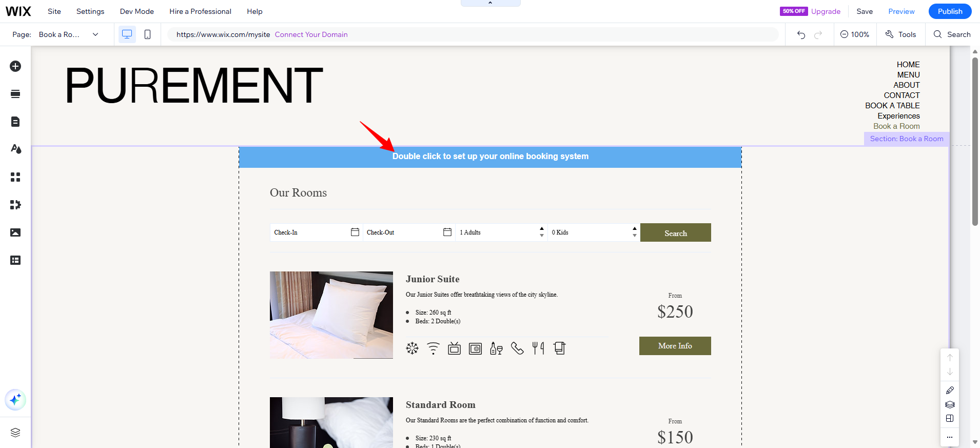Select the HOME navigation item

point(908,65)
